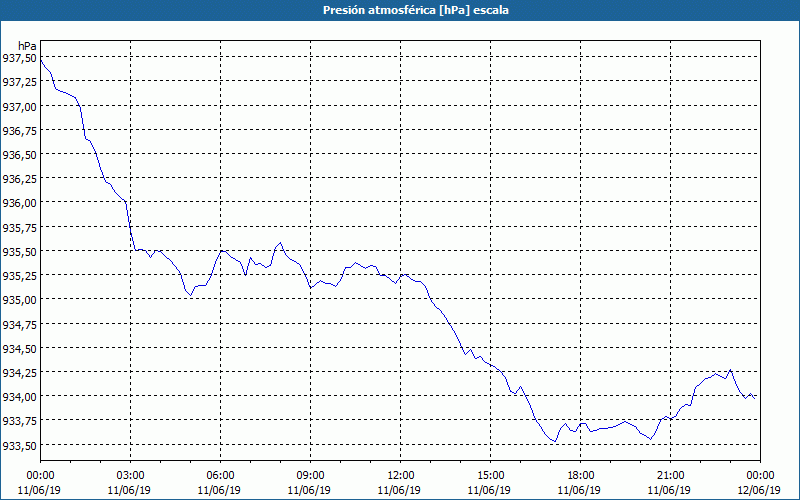Select the 935,50 axis value
The height and width of the screenshot is (500, 800).
pos(20,252)
